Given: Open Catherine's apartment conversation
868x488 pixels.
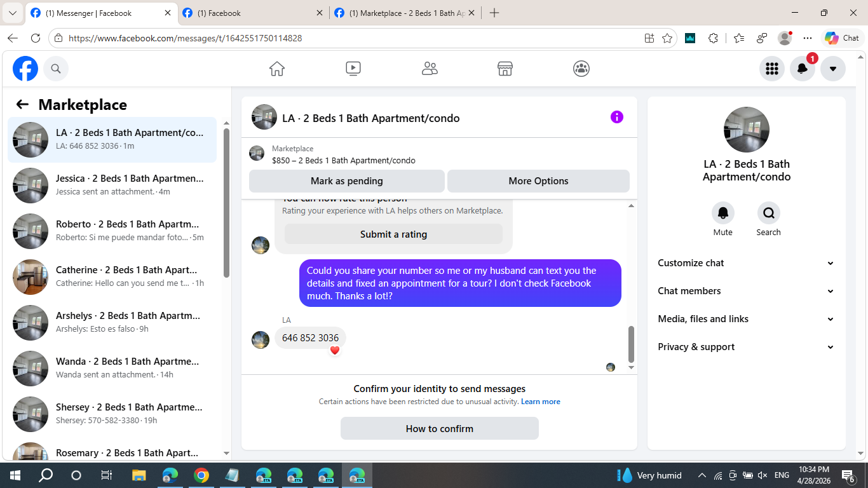Looking at the screenshot, I should point(112,277).
